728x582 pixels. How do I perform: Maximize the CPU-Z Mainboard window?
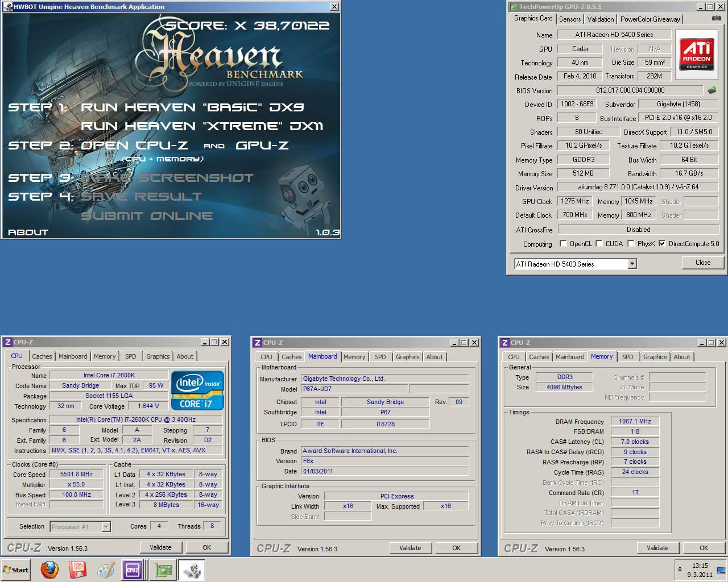464,342
